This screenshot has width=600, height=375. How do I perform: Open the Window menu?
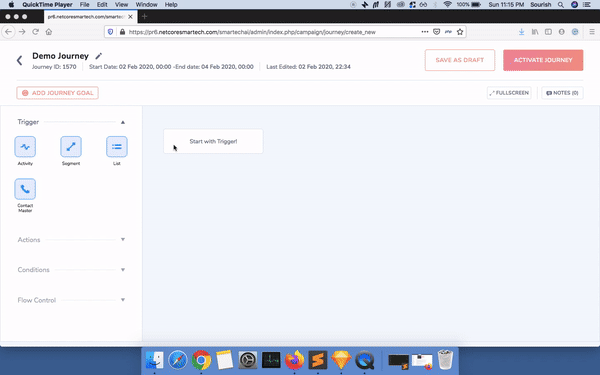[x=147, y=5]
